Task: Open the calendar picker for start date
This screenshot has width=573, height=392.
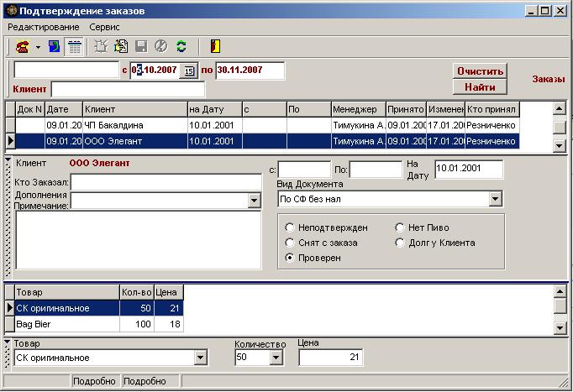Action: tap(188, 71)
